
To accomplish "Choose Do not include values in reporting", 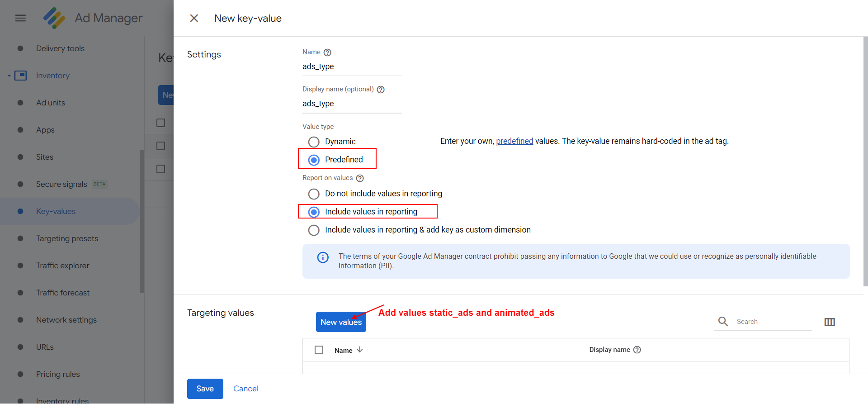I will tap(314, 194).
